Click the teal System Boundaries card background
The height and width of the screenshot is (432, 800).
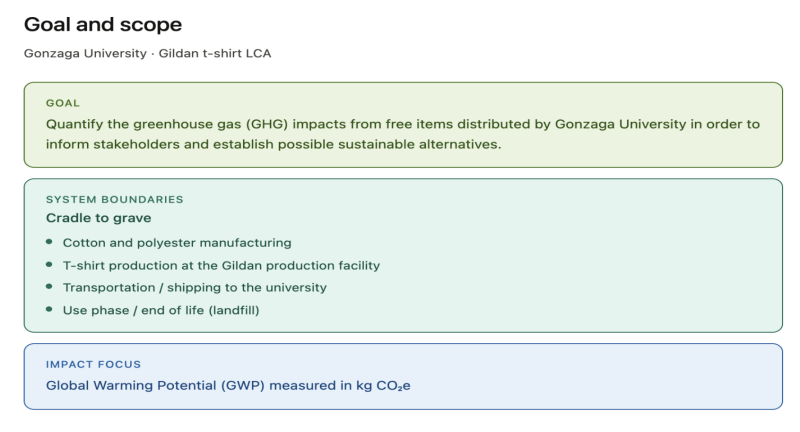561,255
